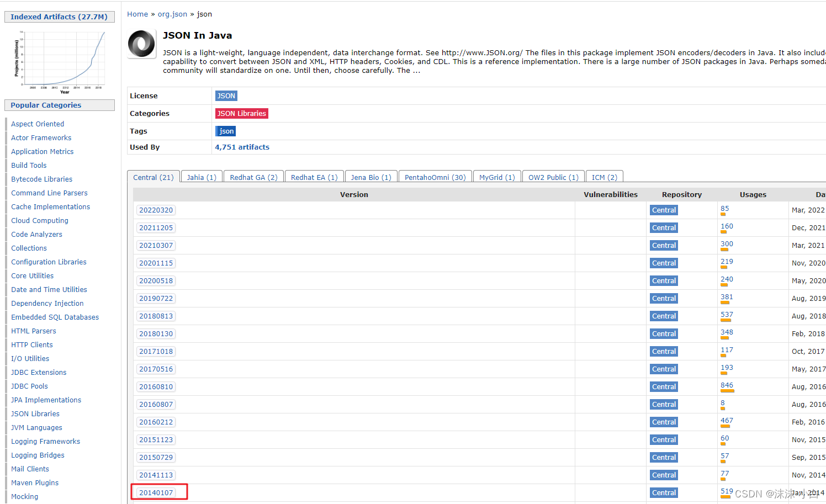
Task: Switch to the MyGrid (1) tab
Action: [x=497, y=177]
